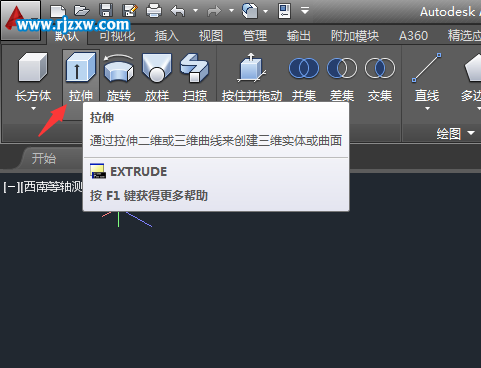Click the Save icon in quick access toolbar
481x368 pixels.
pos(106,11)
